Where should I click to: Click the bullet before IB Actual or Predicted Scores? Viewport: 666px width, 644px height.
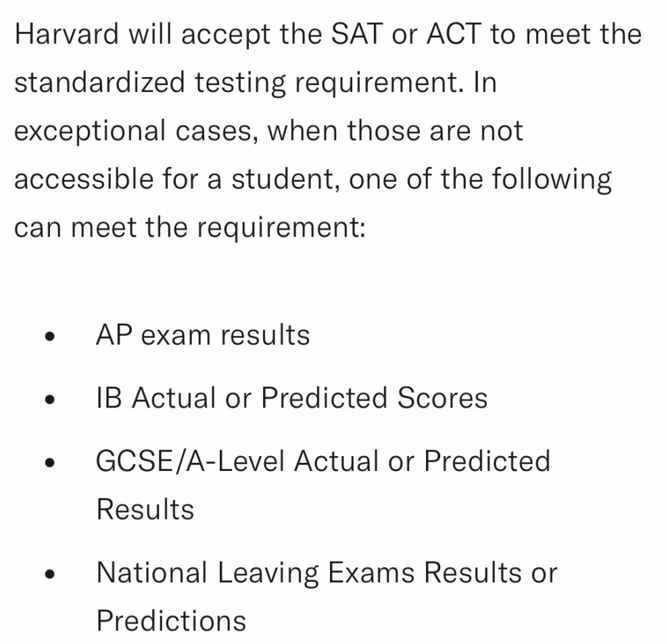click(x=49, y=399)
